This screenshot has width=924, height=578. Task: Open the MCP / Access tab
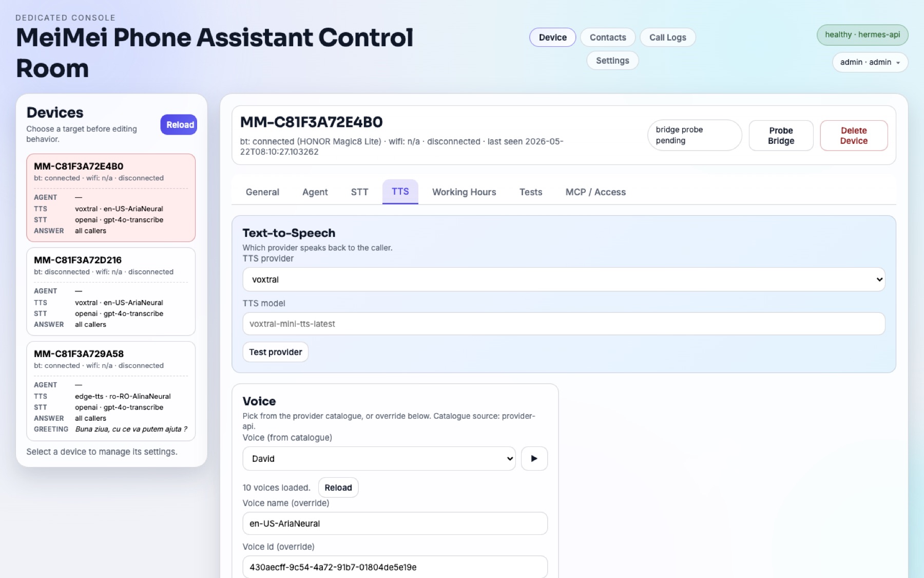595,192
